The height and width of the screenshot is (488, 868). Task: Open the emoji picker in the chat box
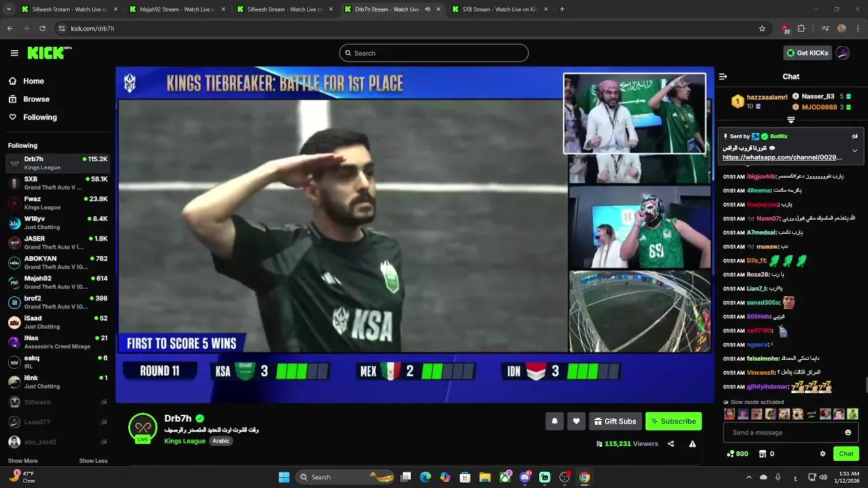click(x=848, y=432)
